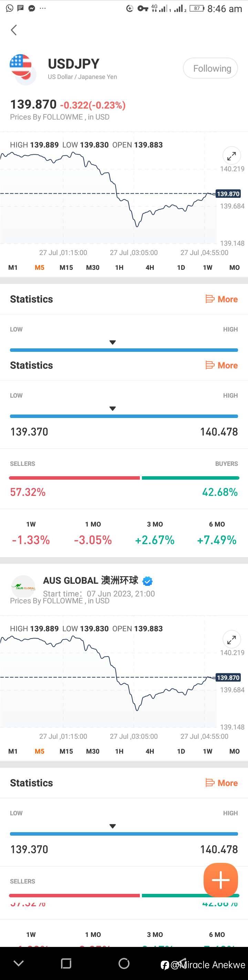Select the M1 timeframe on top chart

tap(13, 267)
